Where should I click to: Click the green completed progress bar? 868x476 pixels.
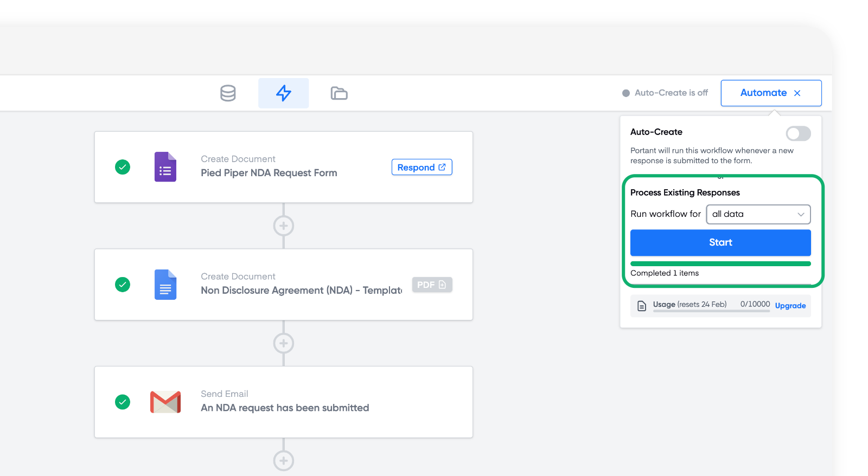pos(720,264)
